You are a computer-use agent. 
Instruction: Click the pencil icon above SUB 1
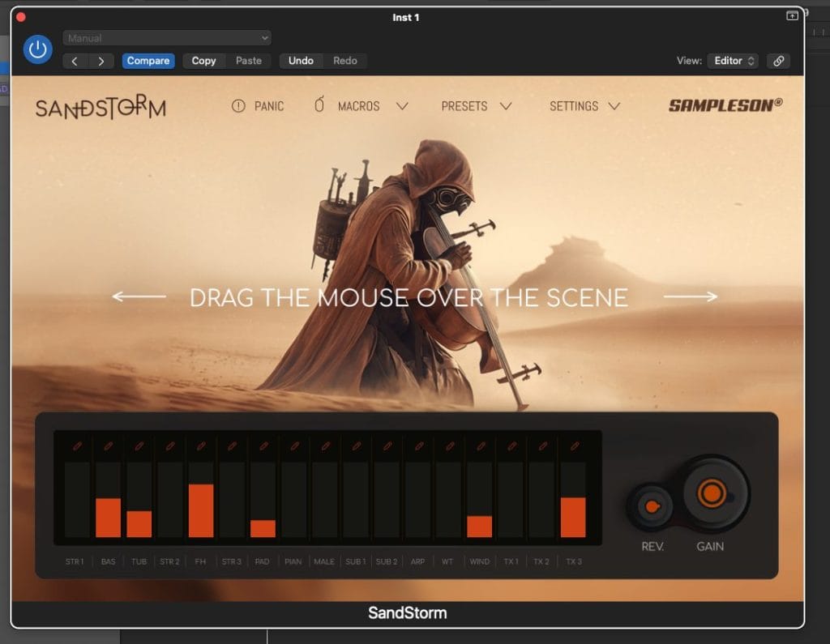pyautogui.click(x=357, y=446)
